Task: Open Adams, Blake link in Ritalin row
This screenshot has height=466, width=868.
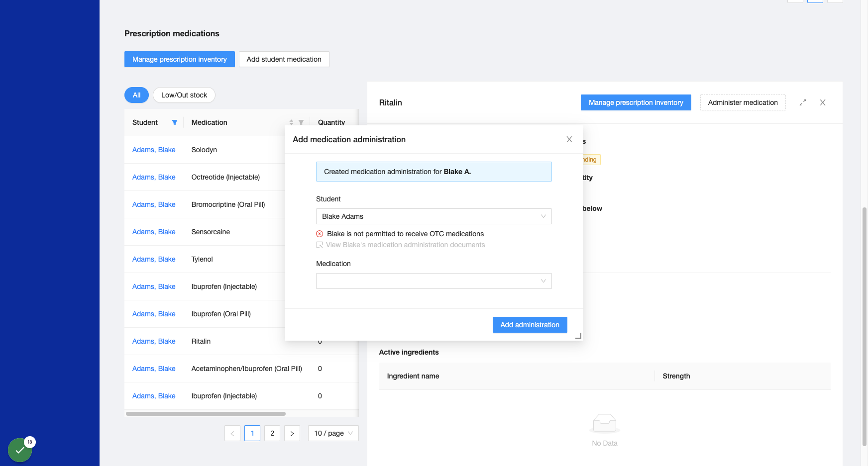Action: click(x=154, y=341)
